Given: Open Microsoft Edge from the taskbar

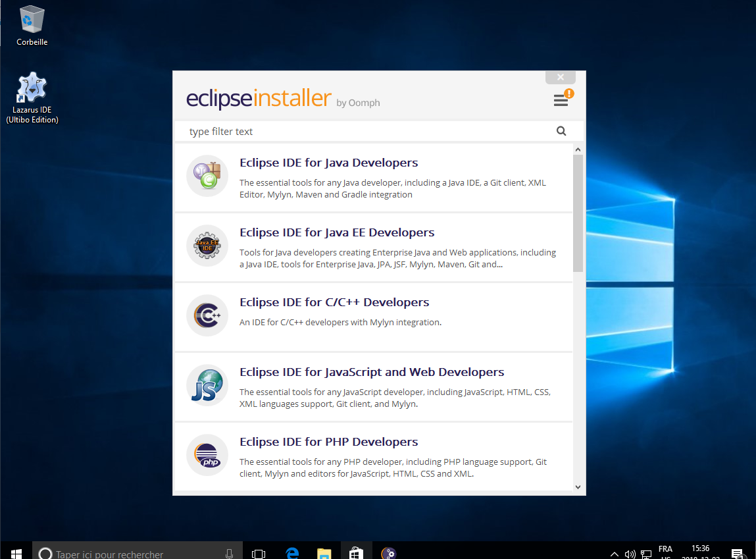Looking at the screenshot, I should coord(293,553).
